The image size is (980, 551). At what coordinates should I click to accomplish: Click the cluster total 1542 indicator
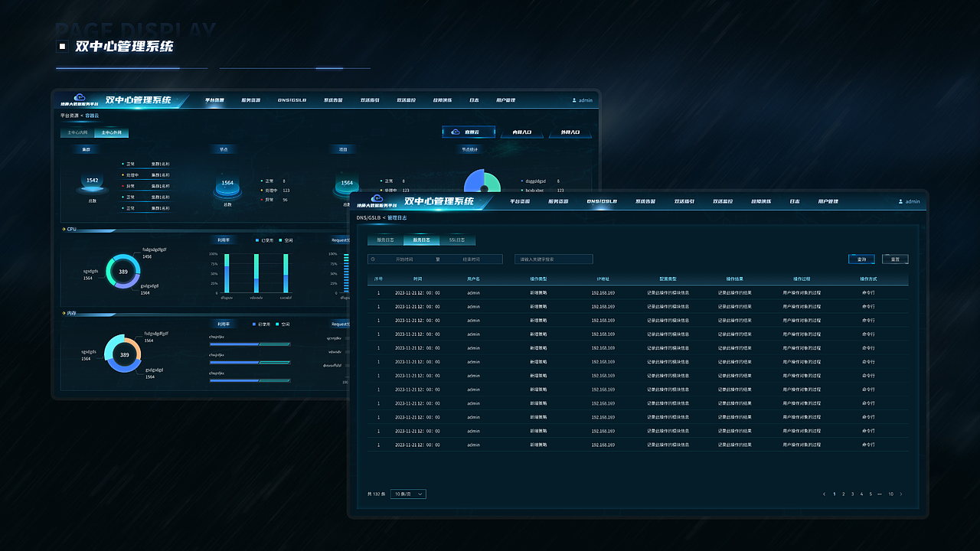[x=92, y=182]
